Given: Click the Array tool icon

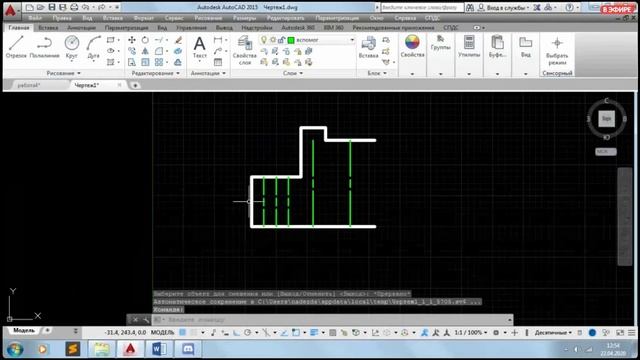Looking at the screenshot, I should (x=159, y=62).
